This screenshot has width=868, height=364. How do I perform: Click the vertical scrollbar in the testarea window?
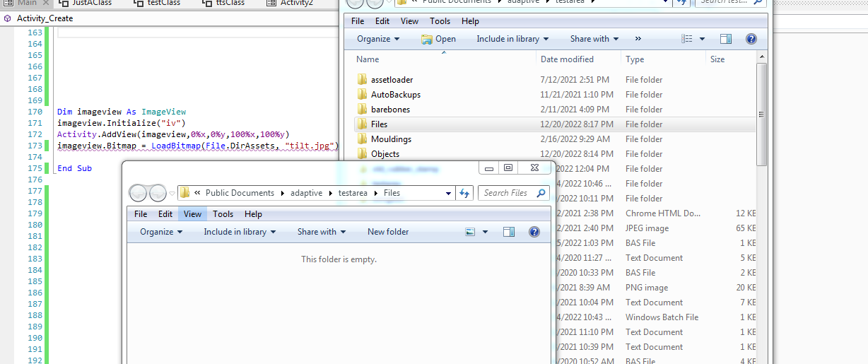(x=761, y=113)
